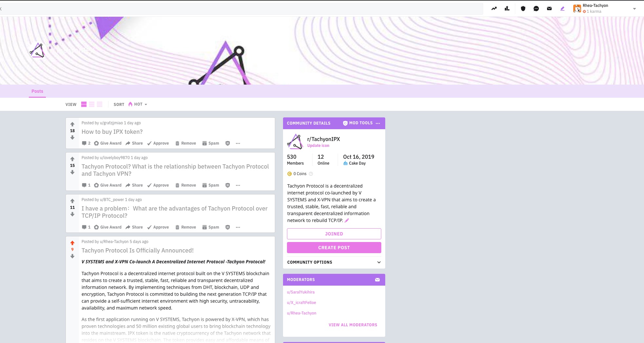The height and width of the screenshot is (343, 644).
Task: Open the Popular trending arrow icon
Action: 494,9
